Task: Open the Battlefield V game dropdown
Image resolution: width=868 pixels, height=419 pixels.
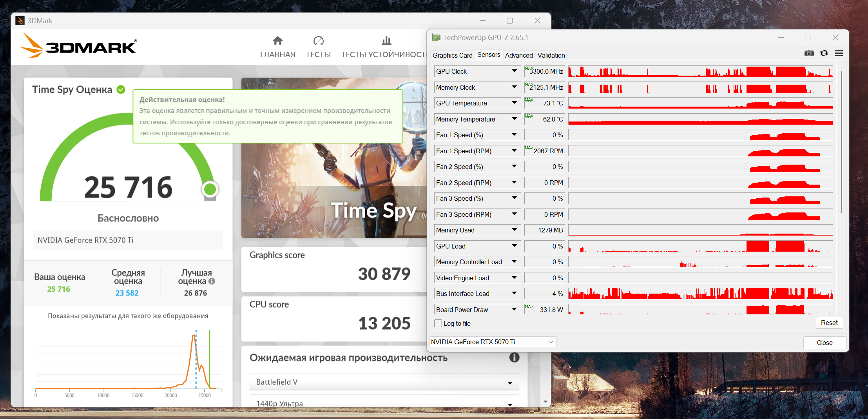Action: point(384,382)
